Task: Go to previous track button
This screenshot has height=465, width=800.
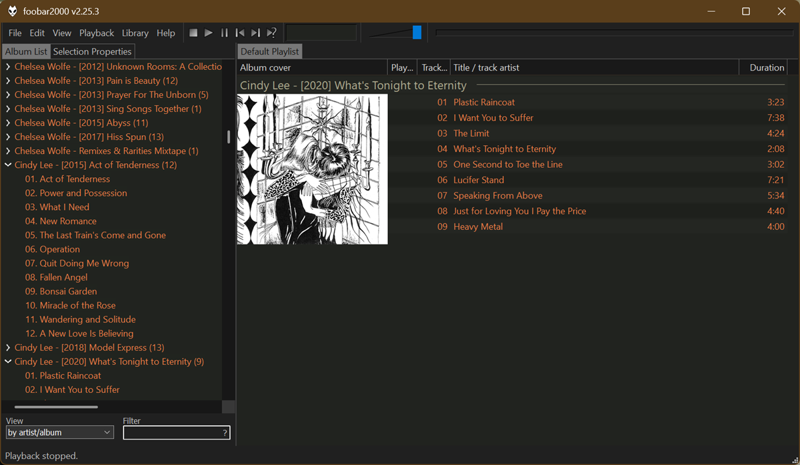Action: 240,33
